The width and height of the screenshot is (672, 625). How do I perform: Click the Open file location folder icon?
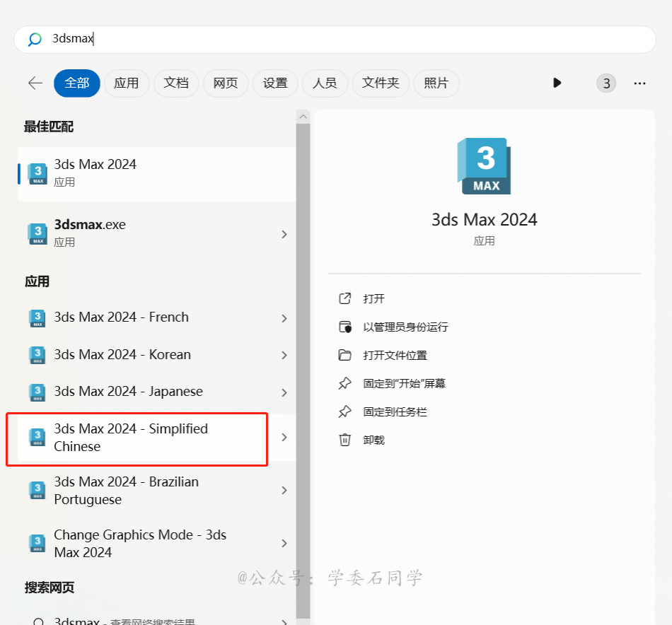(x=345, y=355)
